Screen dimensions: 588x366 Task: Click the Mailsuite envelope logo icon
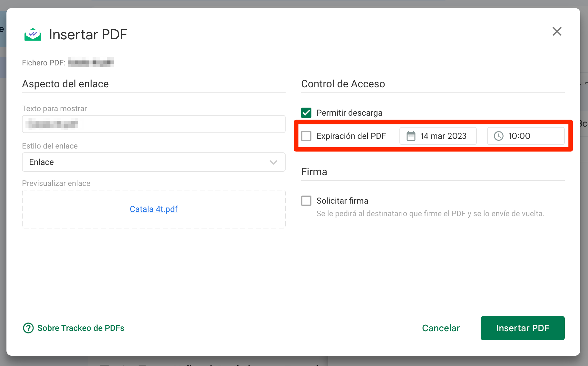[33, 34]
